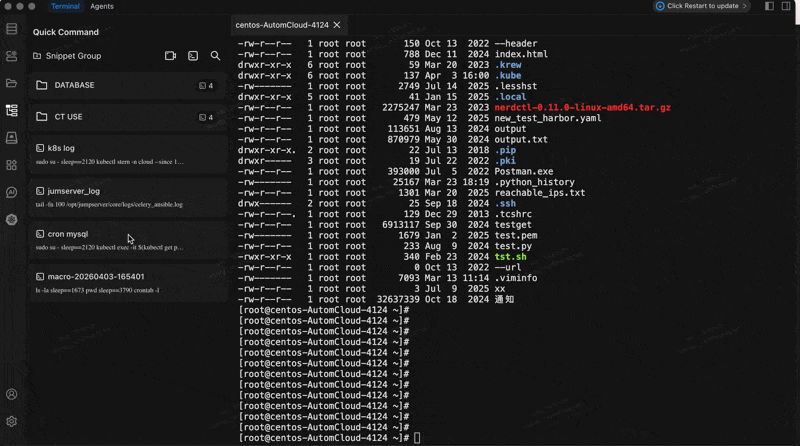Click the .pki directory name
Image resolution: width=800 pixels, height=446 pixels.
(x=505, y=161)
